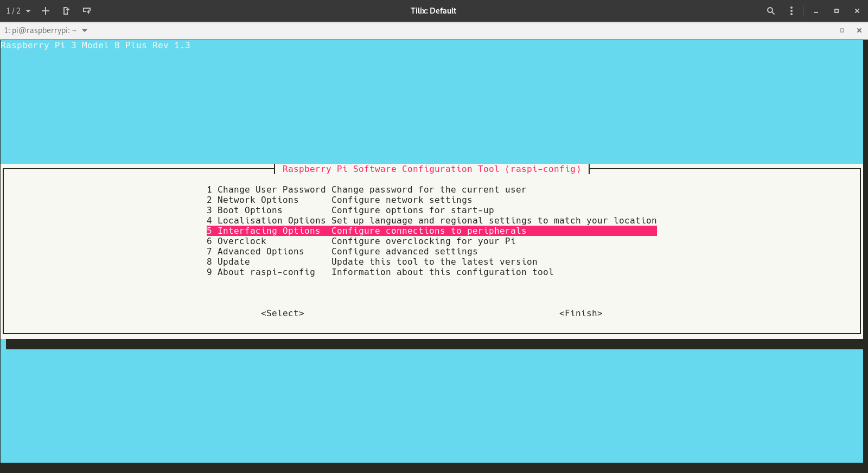This screenshot has height=473, width=868.
Task: Open the terminal search magnifier
Action: pyautogui.click(x=770, y=11)
